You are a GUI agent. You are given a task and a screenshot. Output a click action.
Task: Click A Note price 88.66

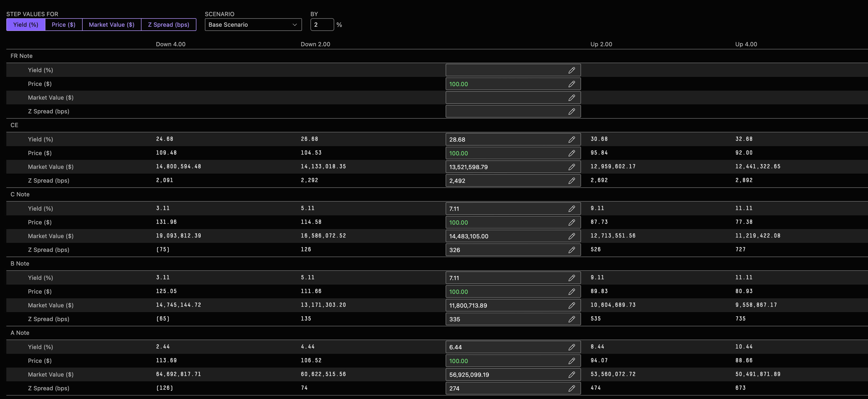pos(744,360)
